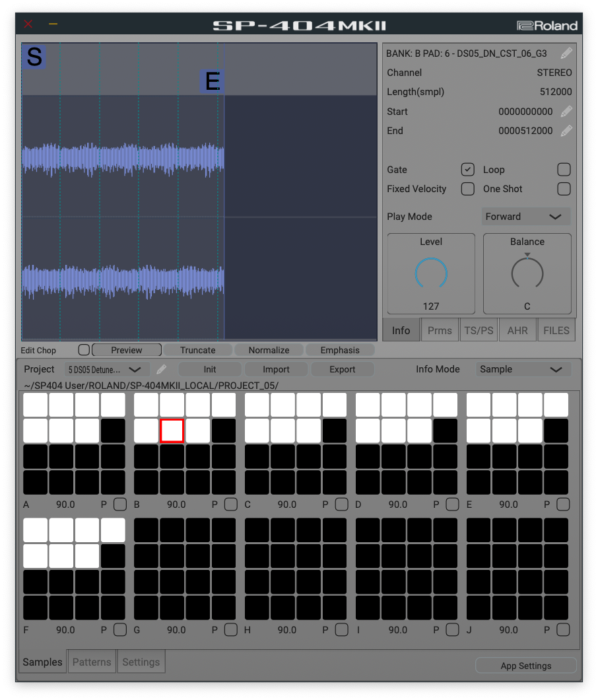Check the P box for bank I
The height and width of the screenshot is (700, 598).
(452, 630)
